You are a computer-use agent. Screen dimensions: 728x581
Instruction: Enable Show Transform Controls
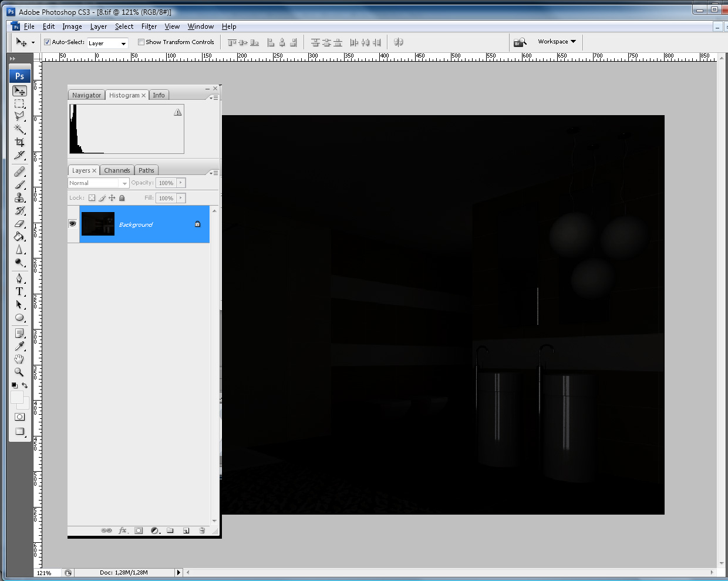141,42
